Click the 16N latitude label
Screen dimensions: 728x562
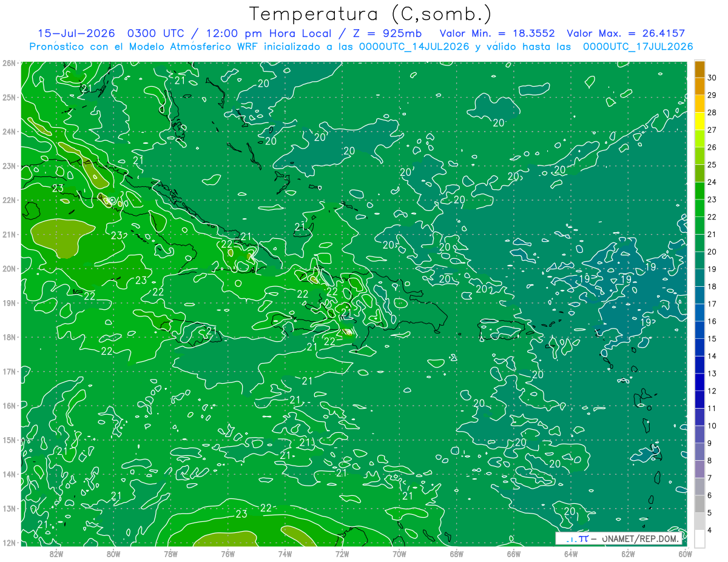pyautogui.click(x=8, y=406)
